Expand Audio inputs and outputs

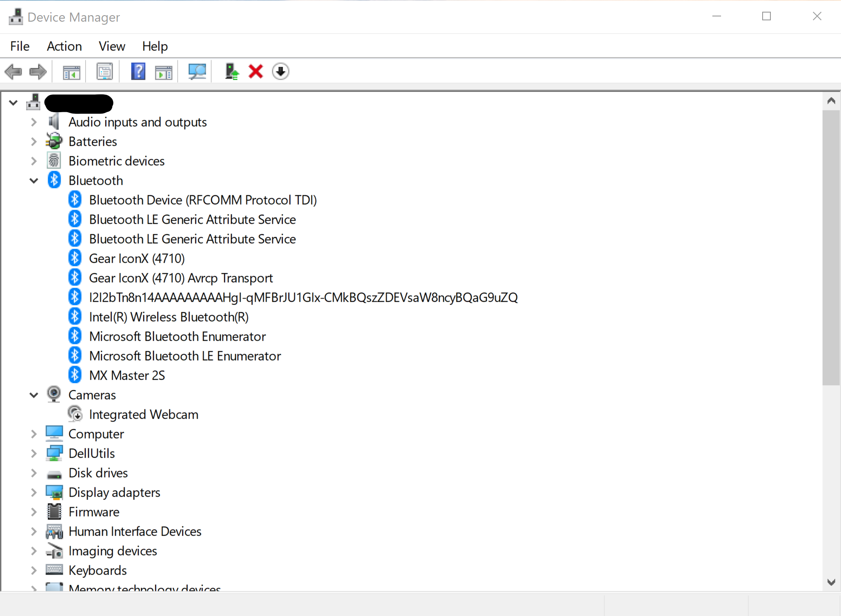34,122
